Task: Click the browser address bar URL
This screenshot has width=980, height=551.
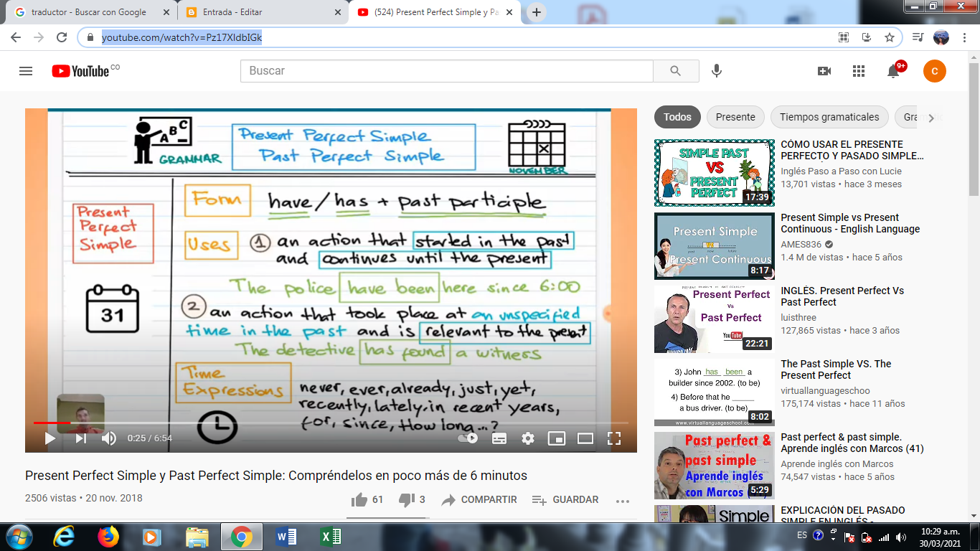Action: tap(182, 37)
